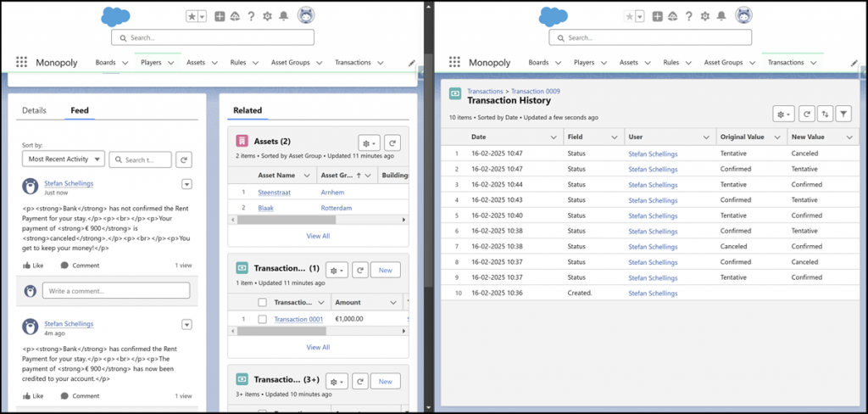Expand the Players tab chevron in left window
868x414 pixels.
click(170, 63)
